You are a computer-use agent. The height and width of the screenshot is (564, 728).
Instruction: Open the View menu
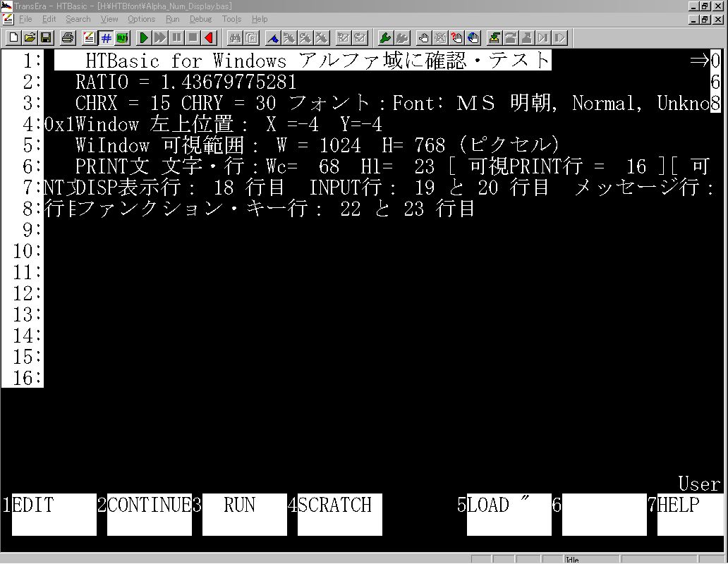pyautogui.click(x=109, y=19)
